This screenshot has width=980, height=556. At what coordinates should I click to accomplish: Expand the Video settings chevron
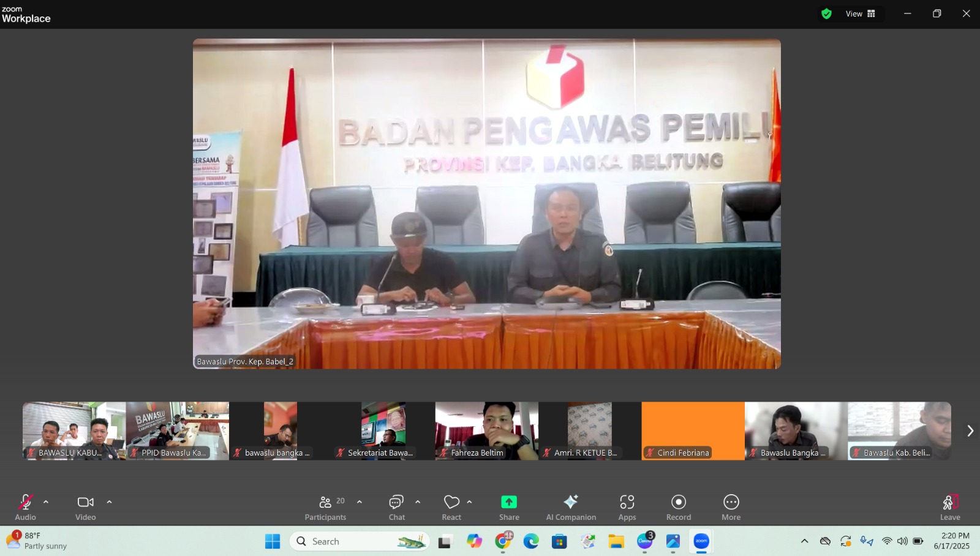(x=109, y=502)
